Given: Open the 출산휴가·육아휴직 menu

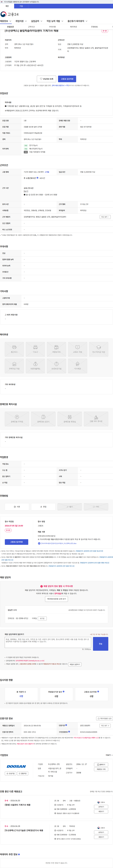Looking at the screenshot, I should [x=77, y=21].
